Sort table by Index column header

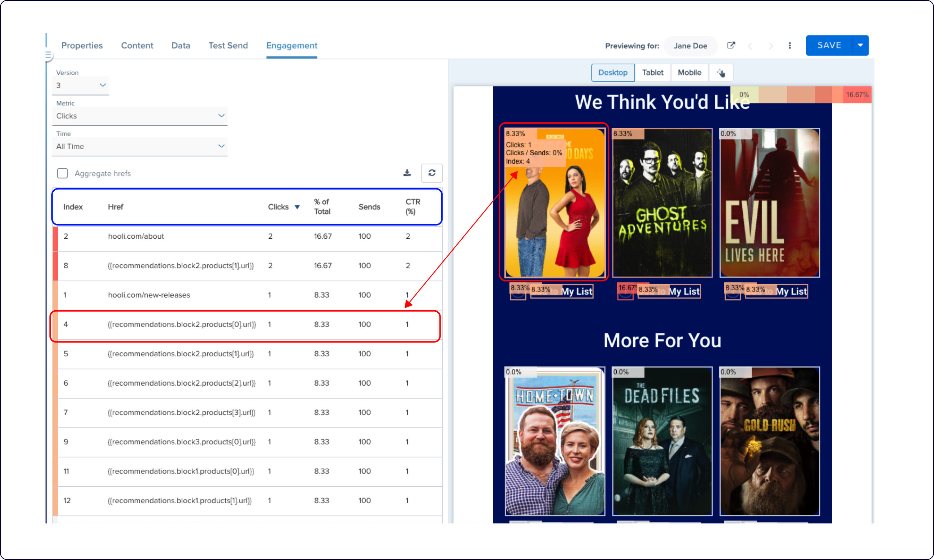point(73,207)
